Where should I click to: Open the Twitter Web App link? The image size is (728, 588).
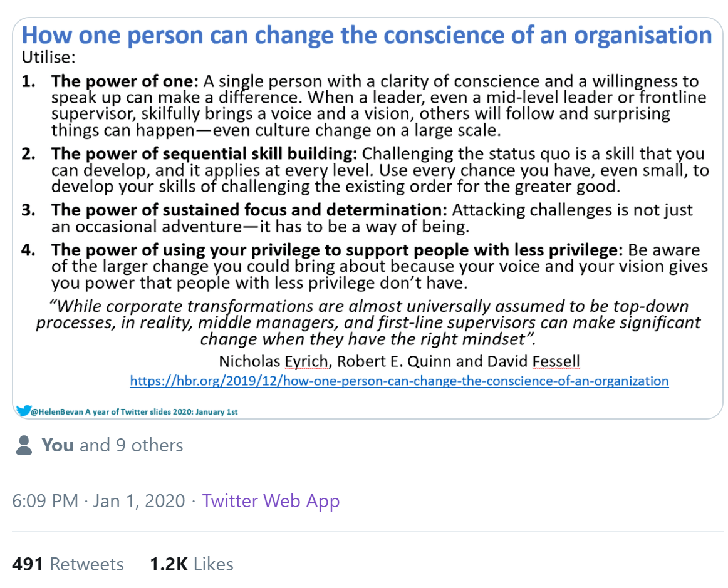pyautogui.click(x=271, y=501)
